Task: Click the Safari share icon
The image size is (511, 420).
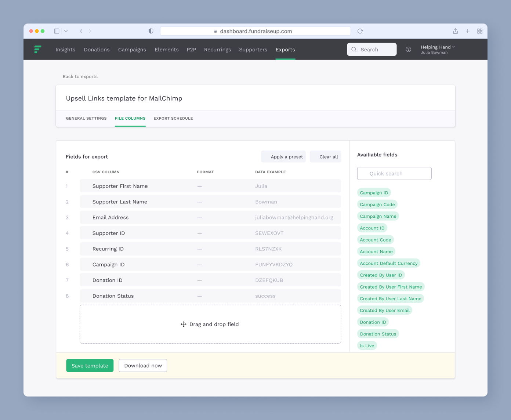Action: 455,31
